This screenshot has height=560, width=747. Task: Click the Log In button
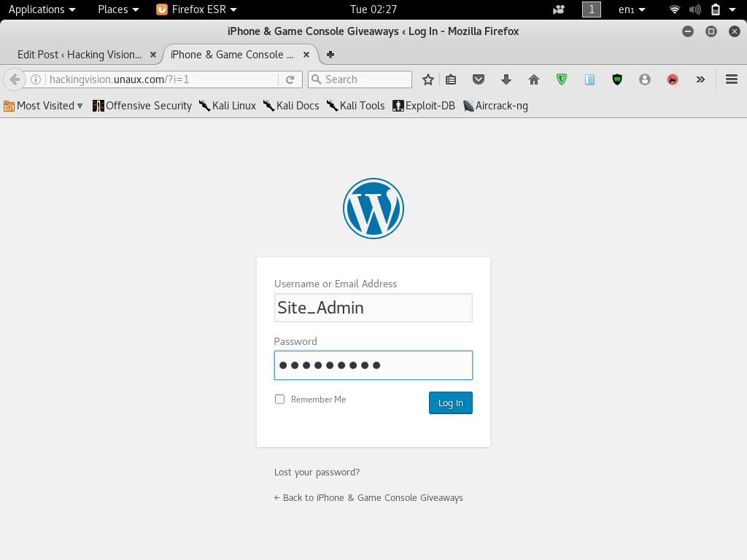click(x=450, y=402)
